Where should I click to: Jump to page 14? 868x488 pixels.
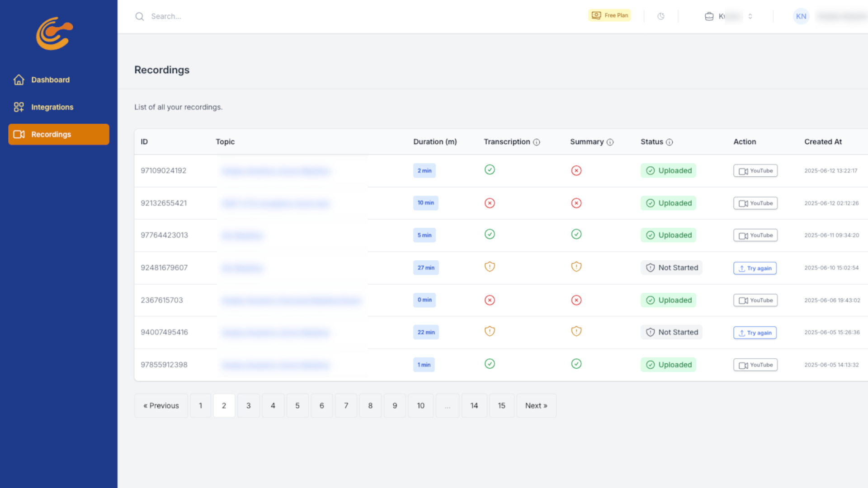click(474, 406)
